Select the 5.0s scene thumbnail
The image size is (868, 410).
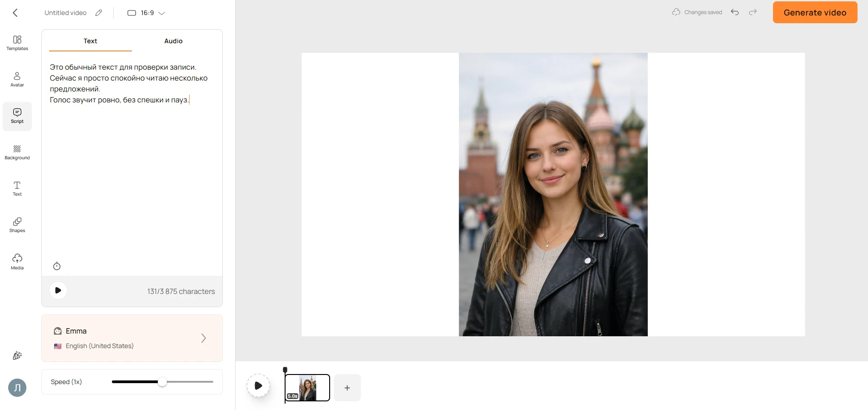tap(307, 388)
